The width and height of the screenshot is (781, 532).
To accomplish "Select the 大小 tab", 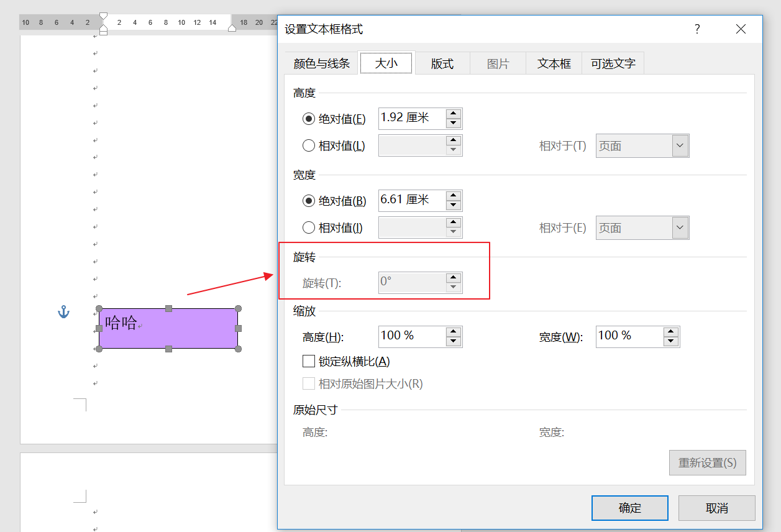I will (x=386, y=63).
